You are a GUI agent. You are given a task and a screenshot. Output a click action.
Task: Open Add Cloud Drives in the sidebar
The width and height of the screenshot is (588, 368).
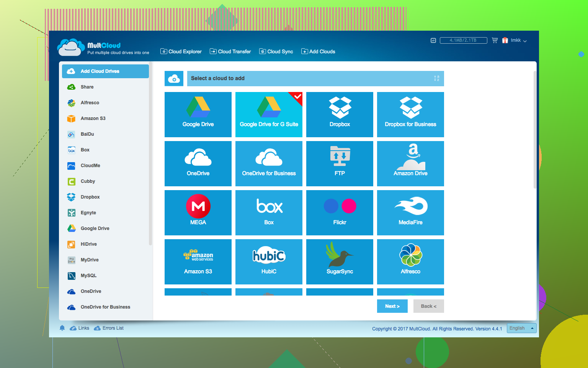105,71
